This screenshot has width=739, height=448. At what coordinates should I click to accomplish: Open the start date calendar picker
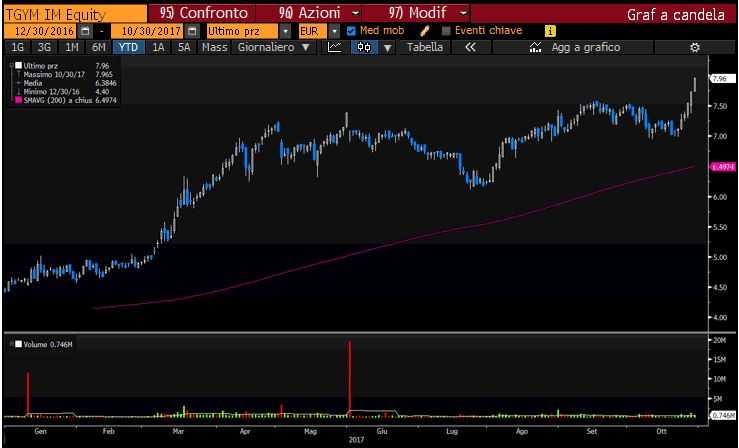(x=84, y=31)
